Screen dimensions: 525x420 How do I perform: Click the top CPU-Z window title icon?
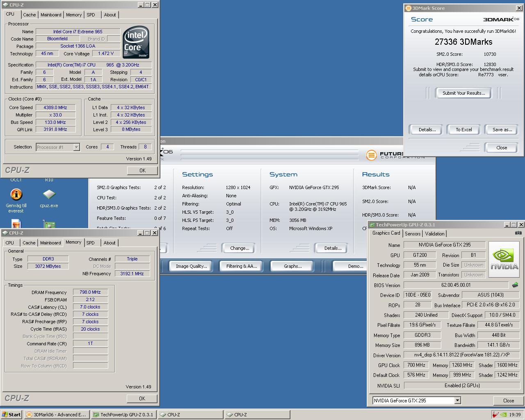[5, 5]
